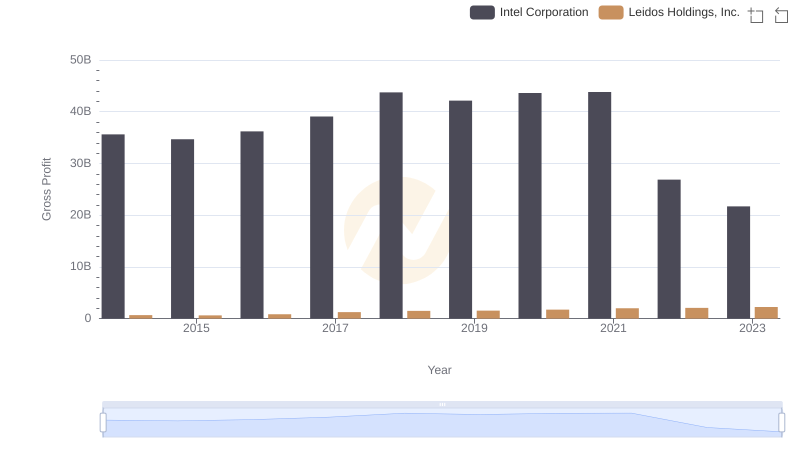Viewport: 800px width, 461px height.
Task: Click the Gross Profit axis title
Action: tap(46, 189)
